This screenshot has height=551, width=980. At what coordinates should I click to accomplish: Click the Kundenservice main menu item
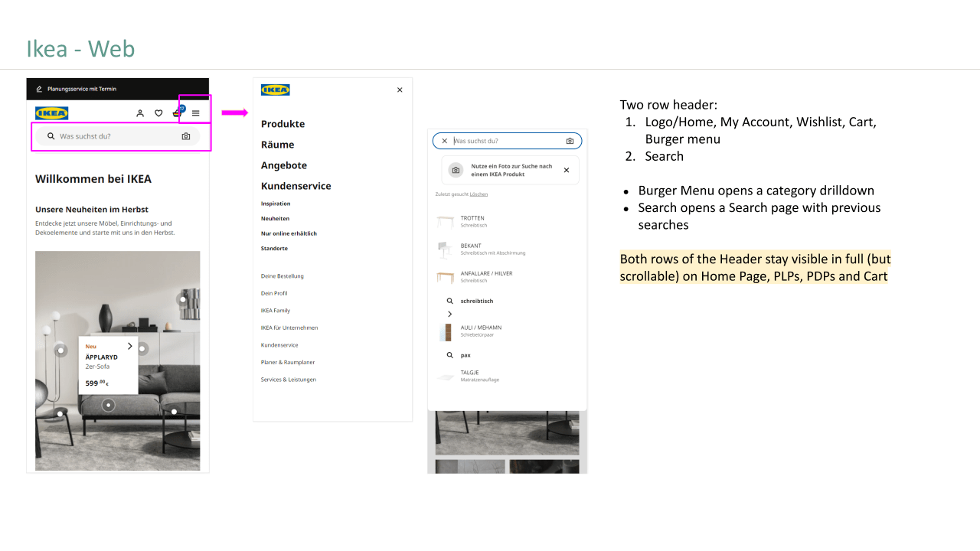tap(296, 186)
